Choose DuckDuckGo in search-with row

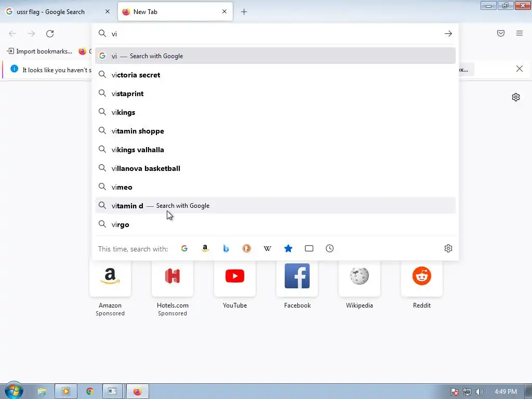[x=247, y=248]
